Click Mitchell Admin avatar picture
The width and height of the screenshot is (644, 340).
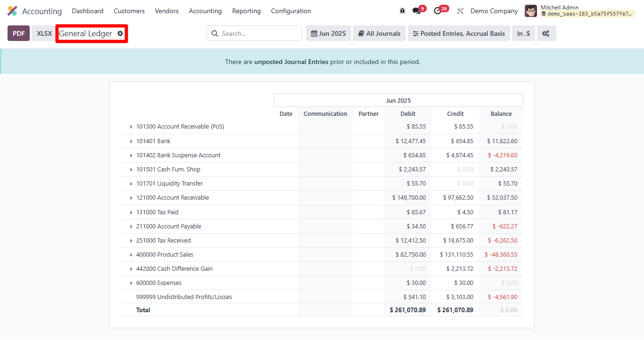click(531, 11)
